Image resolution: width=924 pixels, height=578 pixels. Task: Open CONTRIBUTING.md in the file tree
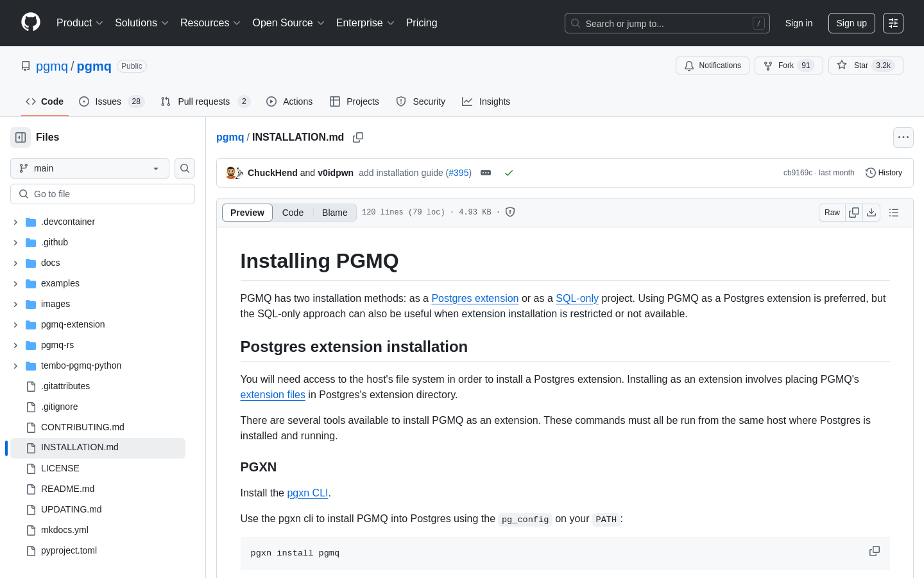pos(83,427)
